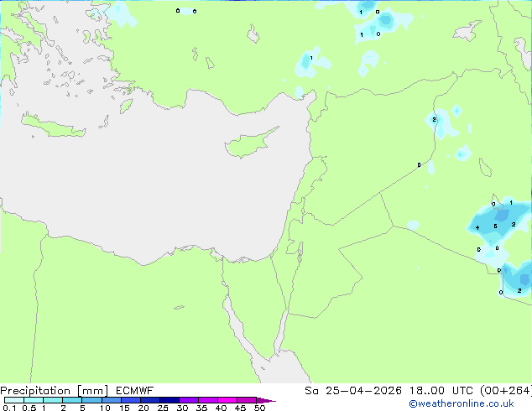Click the 40–45 mm legend color swatch
The height and width of the screenshot is (411, 532).
(227, 400)
